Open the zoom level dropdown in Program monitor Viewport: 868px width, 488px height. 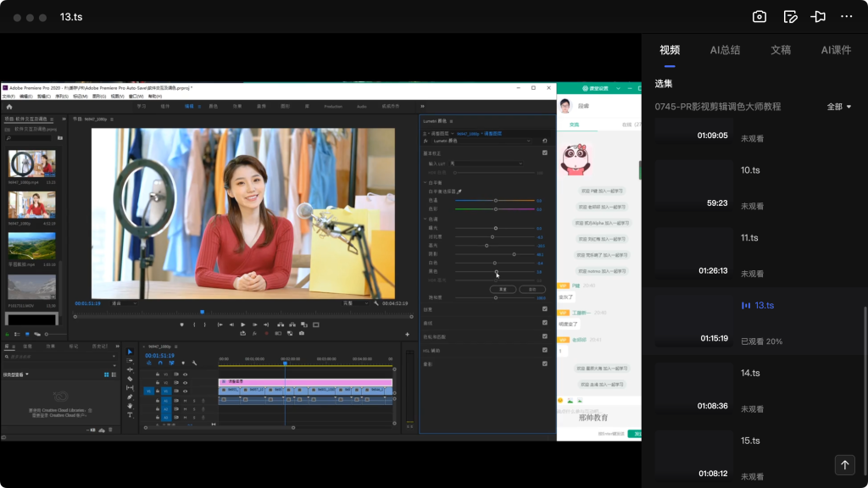point(124,303)
